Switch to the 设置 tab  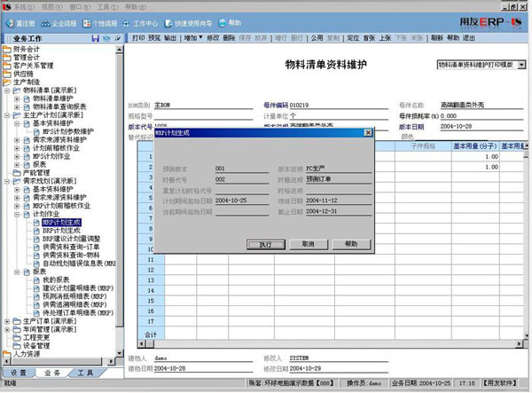coord(19,373)
